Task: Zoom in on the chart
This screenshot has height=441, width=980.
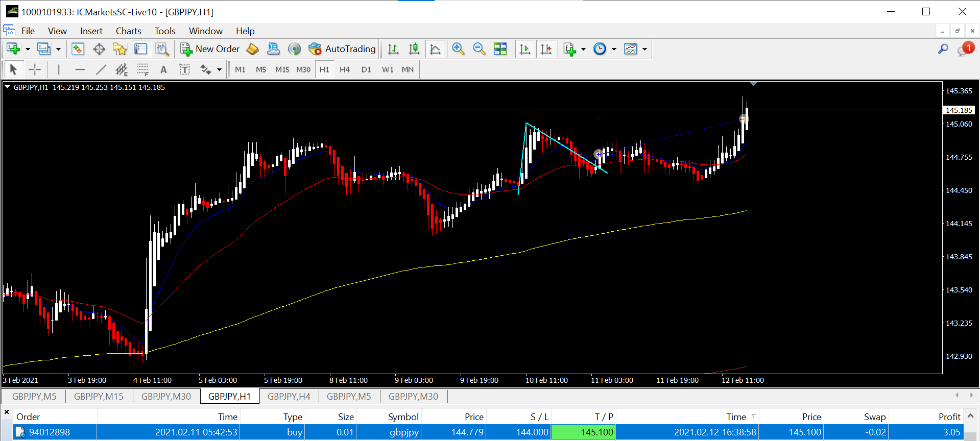Action: click(458, 49)
